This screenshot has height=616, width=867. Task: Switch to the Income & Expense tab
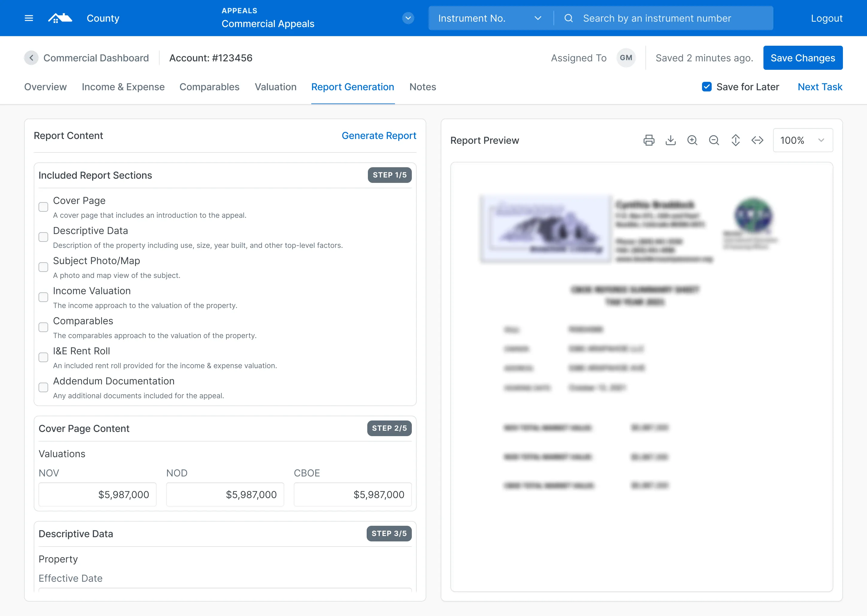123,87
